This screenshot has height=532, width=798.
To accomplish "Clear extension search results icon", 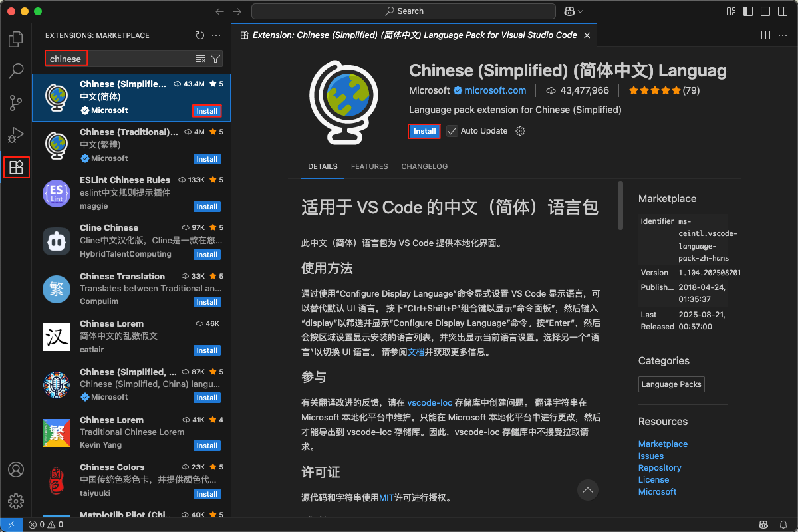I will tap(201, 59).
